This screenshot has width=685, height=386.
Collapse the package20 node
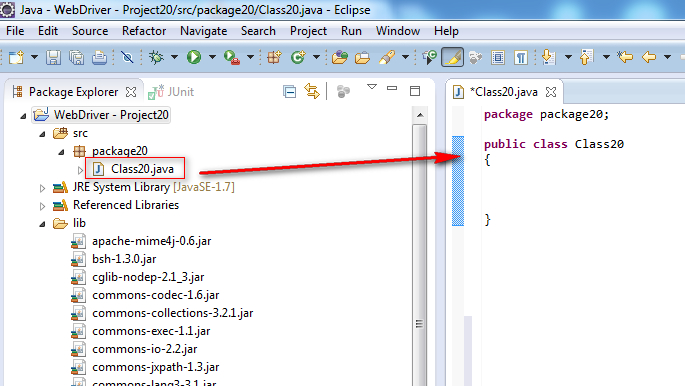(62, 152)
